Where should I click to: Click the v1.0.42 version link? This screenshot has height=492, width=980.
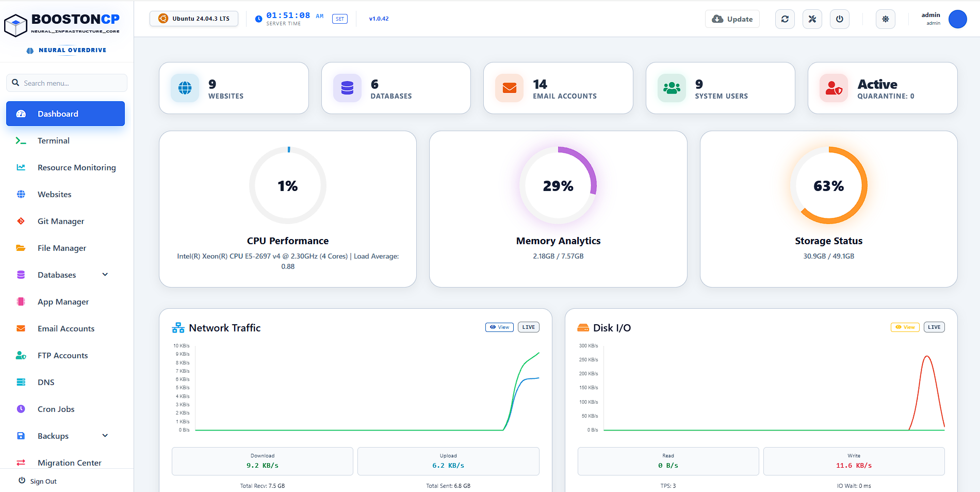click(379, 19)
